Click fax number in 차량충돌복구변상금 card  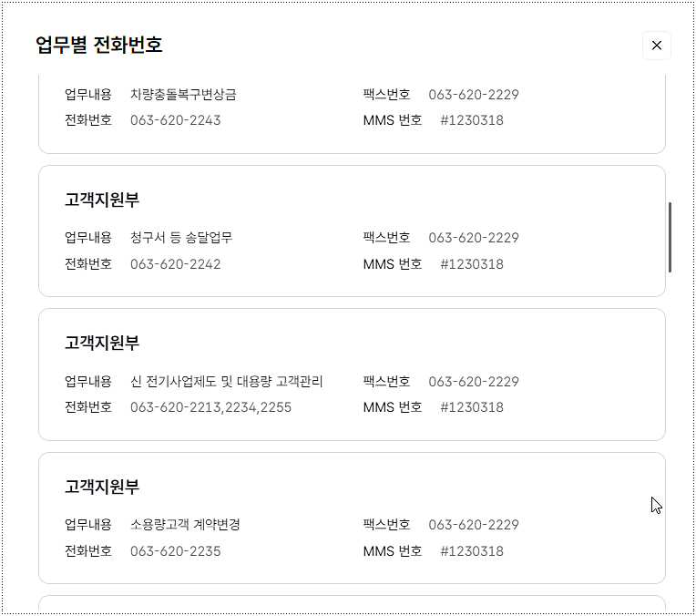(474, 95)
